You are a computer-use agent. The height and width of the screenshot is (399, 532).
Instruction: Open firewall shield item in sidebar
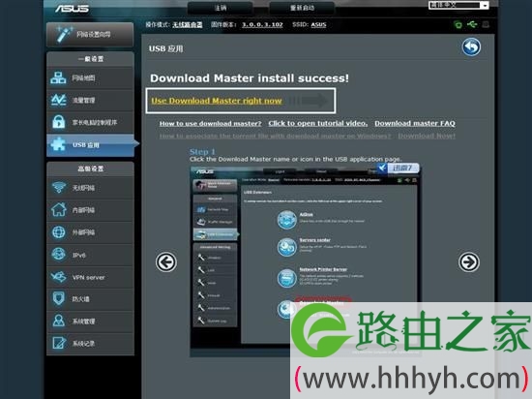(x=90, y=299)
